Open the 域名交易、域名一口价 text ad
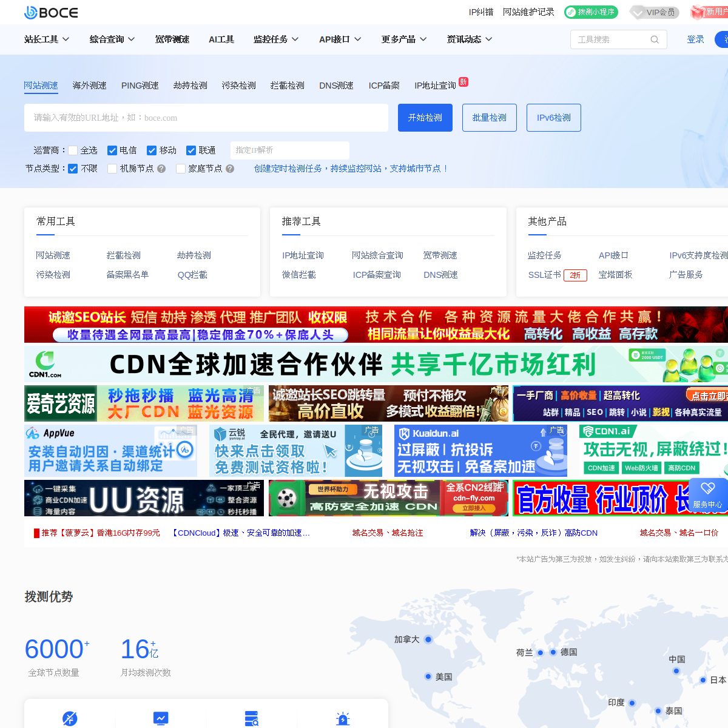728x728 pixels. [x=679, y=533]
